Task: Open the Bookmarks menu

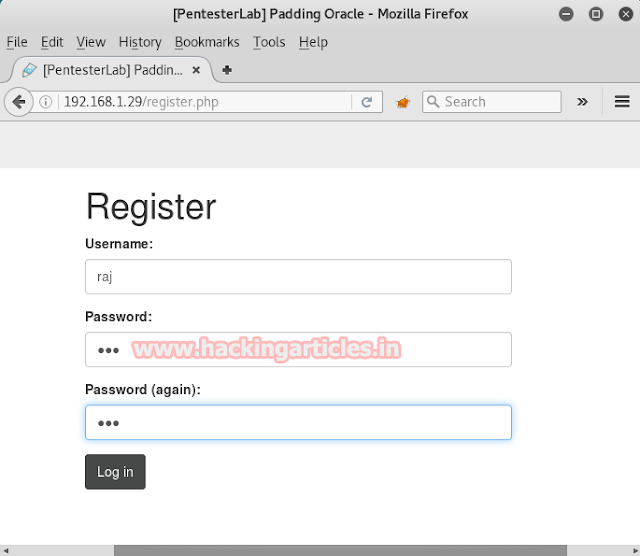Action: [x=208, y=42]
